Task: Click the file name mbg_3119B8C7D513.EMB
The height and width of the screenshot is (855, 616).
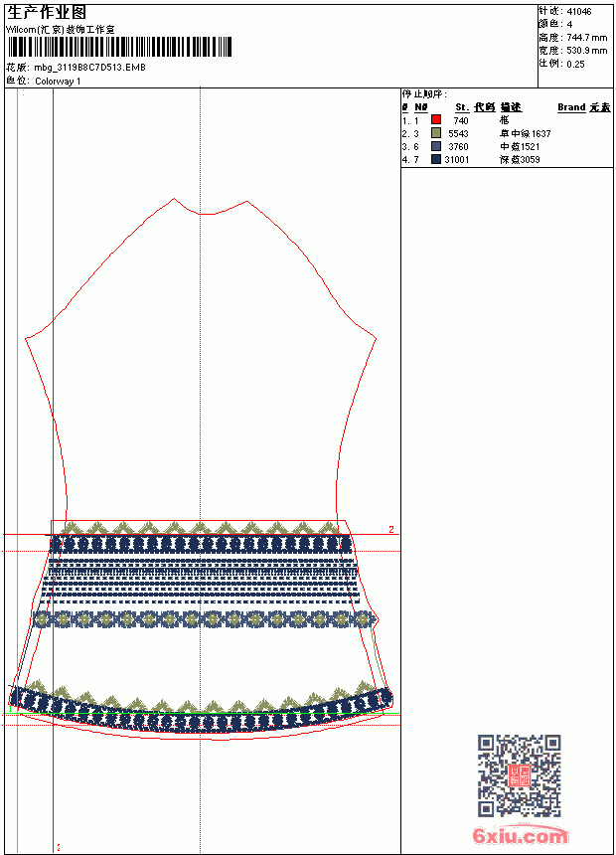Action: (90, 67)
